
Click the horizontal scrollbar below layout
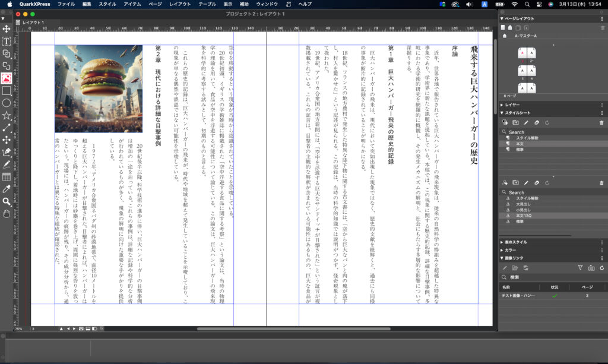click(293, 329)
